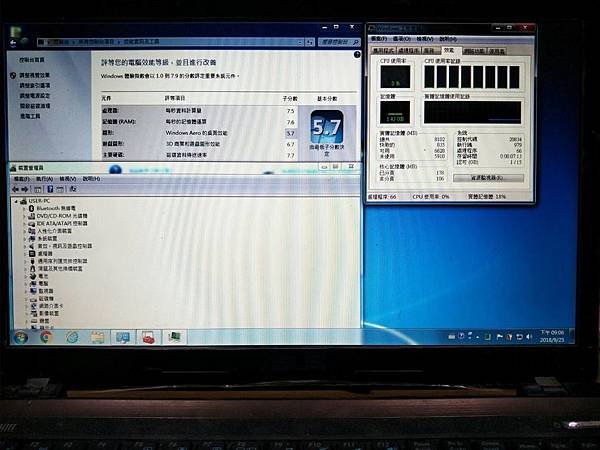Click Back arrow in Control Panel window
This screenshot has width=600, height=450.
[13, 42]
